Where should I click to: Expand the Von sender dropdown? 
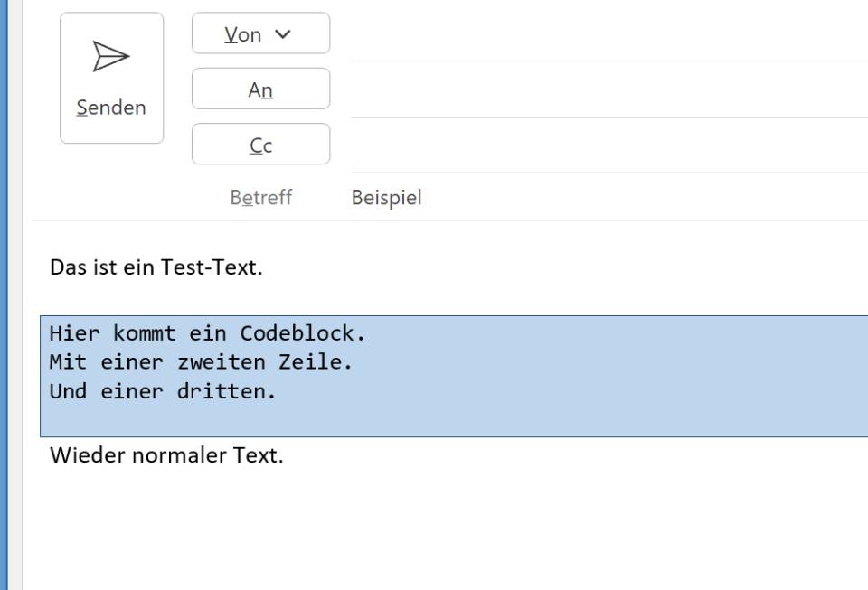pos(260,33)
